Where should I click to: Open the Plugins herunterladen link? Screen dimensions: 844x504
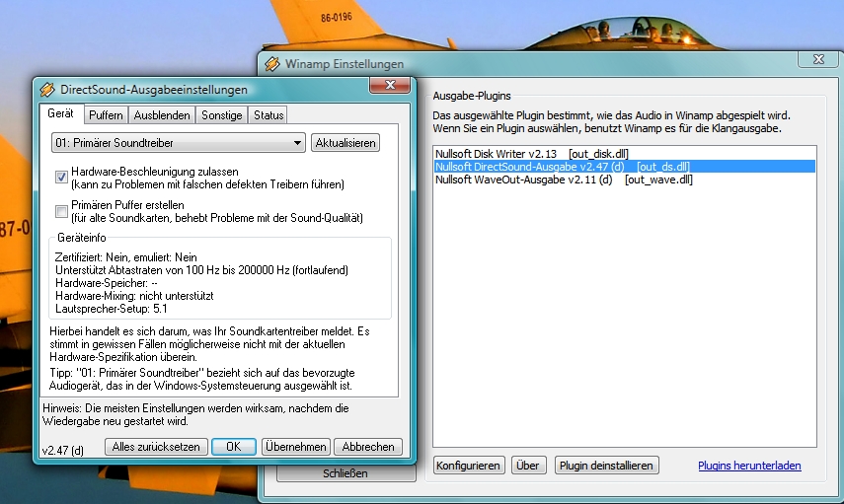click(749, 466)
